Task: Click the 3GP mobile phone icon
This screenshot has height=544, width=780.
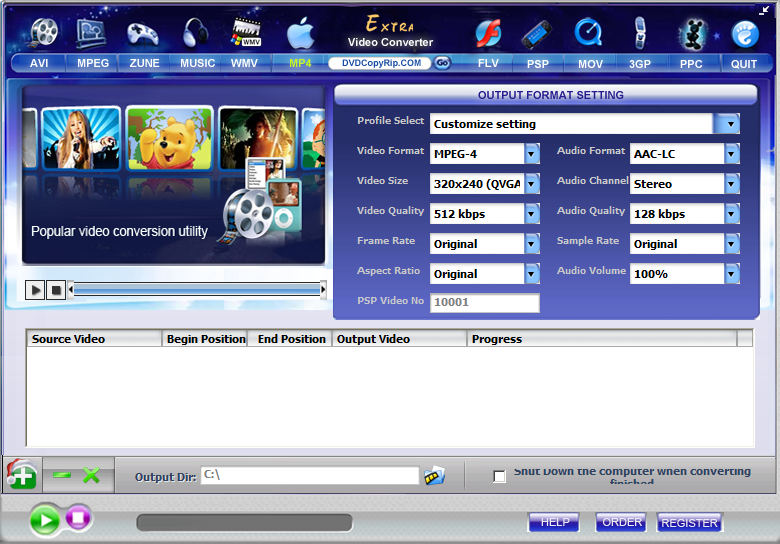Action: pyautogui.click(x=640, y=33)
